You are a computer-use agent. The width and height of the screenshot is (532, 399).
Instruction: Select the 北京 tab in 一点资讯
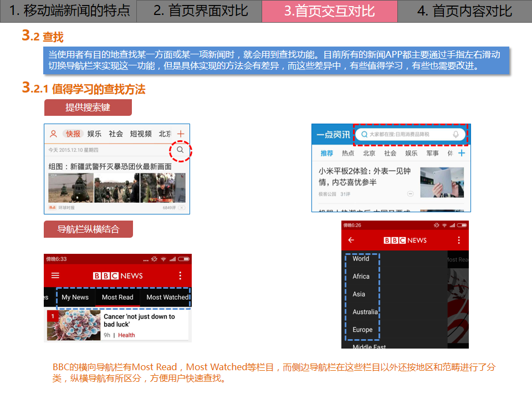(x=369, y=154)
